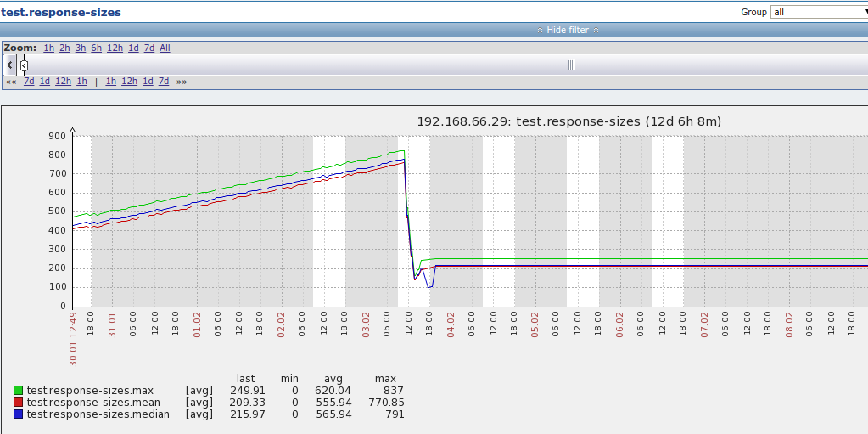The image size is (868, 434).
Task: Shift forward 1d using link after the '|' separator
Action: pos(148,81)
